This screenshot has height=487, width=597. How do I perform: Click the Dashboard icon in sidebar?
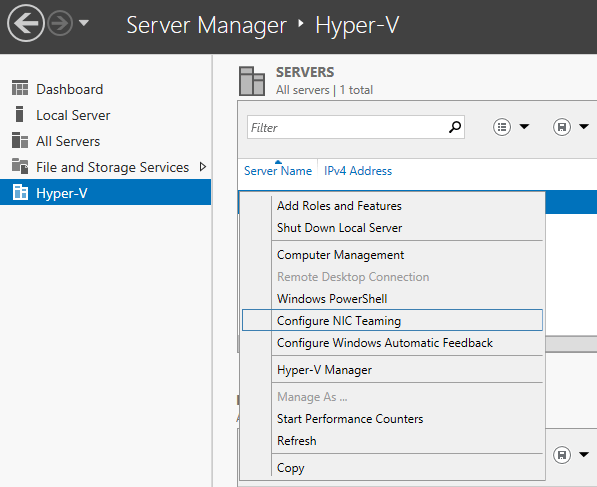[20, 88]
